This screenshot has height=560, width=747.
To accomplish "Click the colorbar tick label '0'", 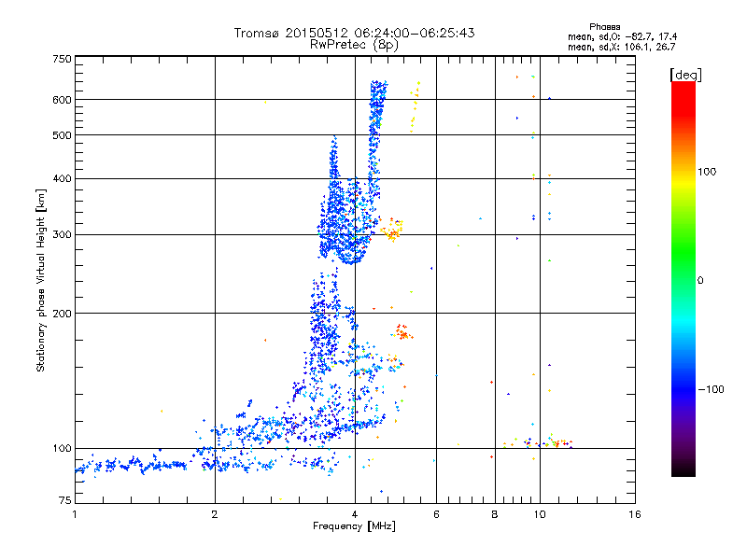I will (700, 281).
